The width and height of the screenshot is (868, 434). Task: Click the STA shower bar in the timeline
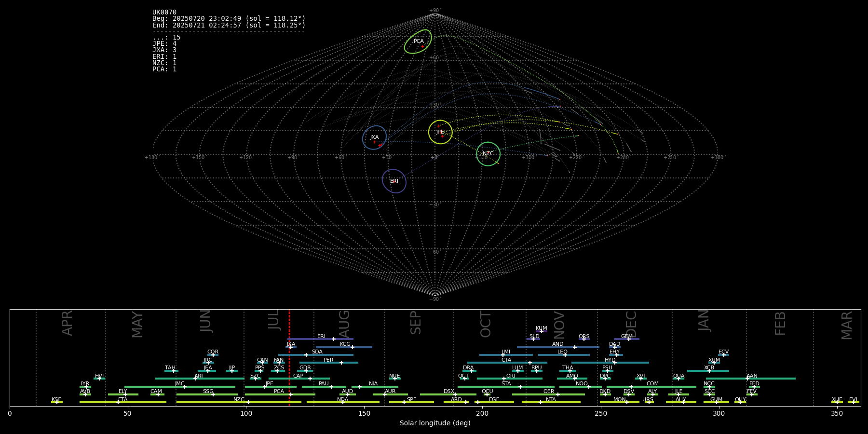tap(506, 387)
